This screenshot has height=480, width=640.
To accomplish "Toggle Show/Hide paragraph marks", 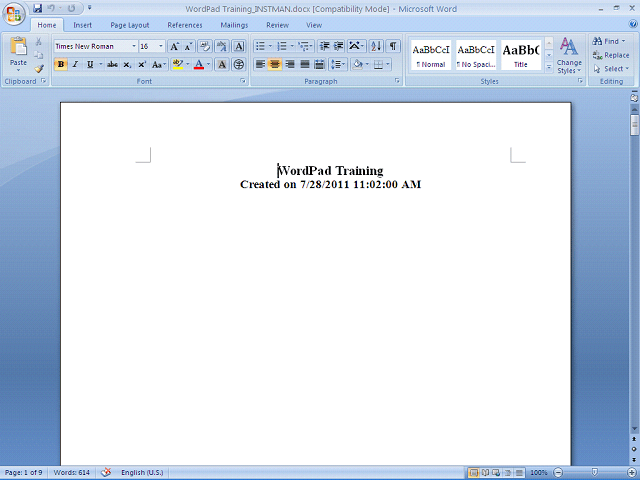I will point(393,47).
